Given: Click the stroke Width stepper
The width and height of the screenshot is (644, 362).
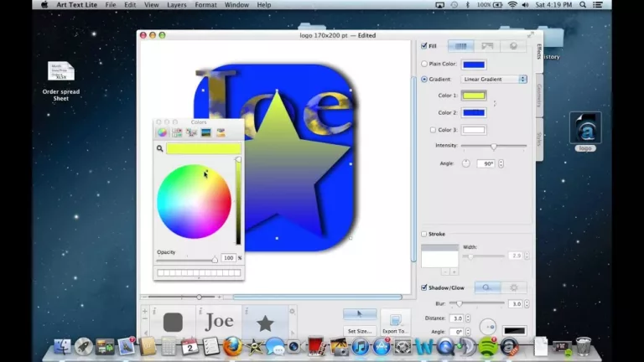Looking at the screenshot, I should pos(527,256).
